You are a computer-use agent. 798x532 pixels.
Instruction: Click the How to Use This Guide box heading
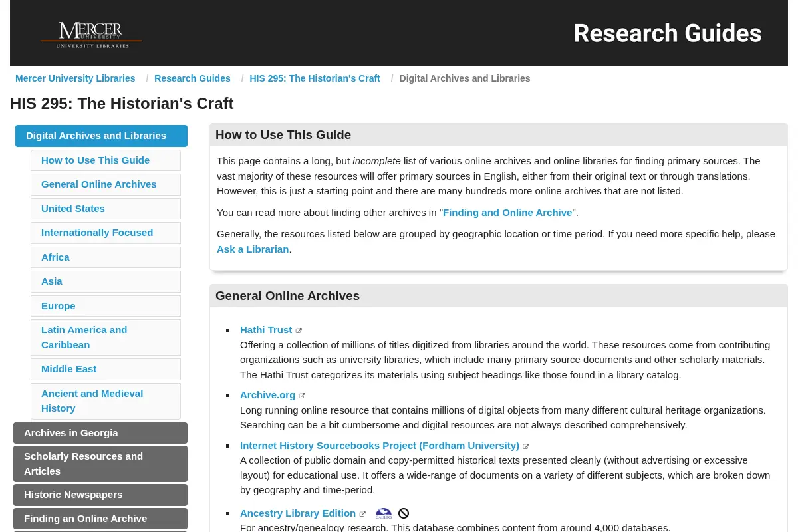283,135
